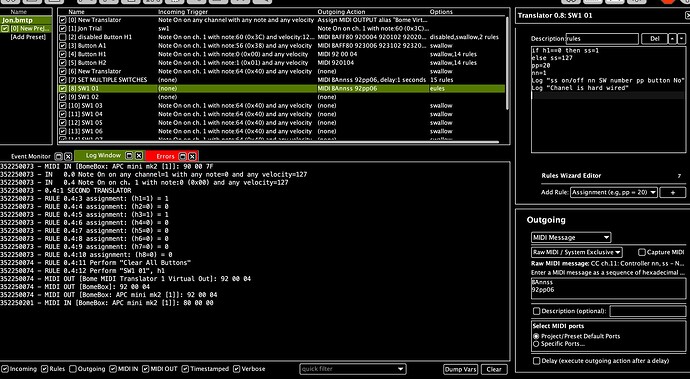Open Rules Wizard Editor help mark

tap(679, 176)
